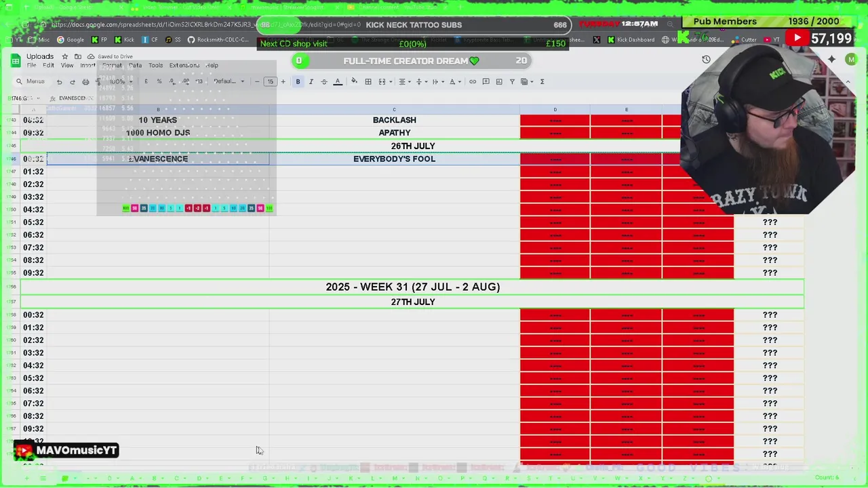
Task: Format as currency with £ icon
Action: pyautogui.click(x=146, y=81)
